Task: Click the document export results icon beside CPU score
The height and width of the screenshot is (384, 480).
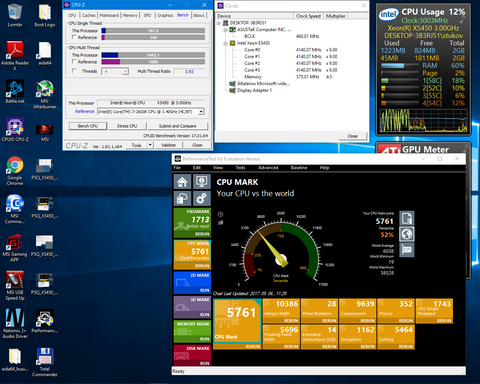Action: [x=407, y=218]
